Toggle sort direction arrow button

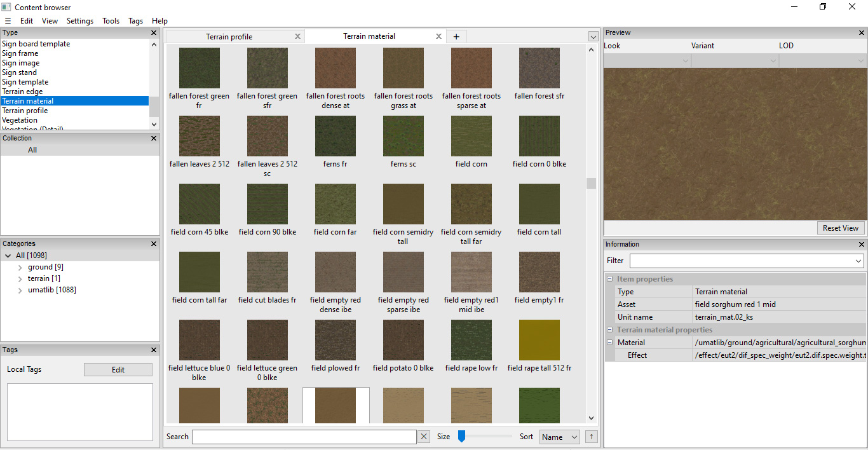coord(591,437)
